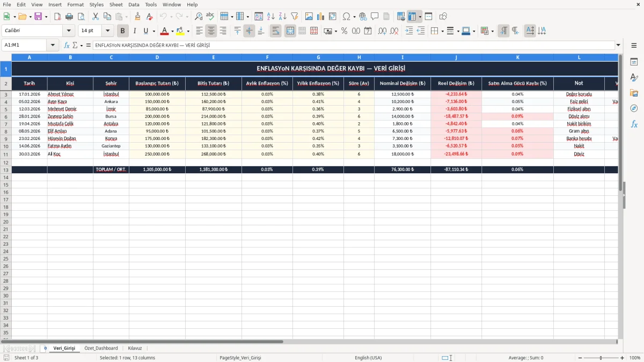
Task: Toggle Merge and Center Cells
Action: pyautogui.click(x=290, y=31)
